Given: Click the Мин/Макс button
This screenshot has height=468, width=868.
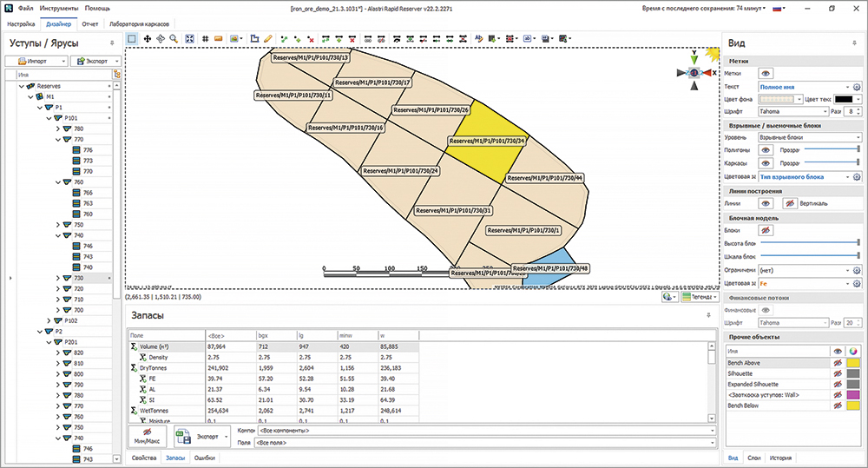Looking at the screenshot, I should pos(148,436).
